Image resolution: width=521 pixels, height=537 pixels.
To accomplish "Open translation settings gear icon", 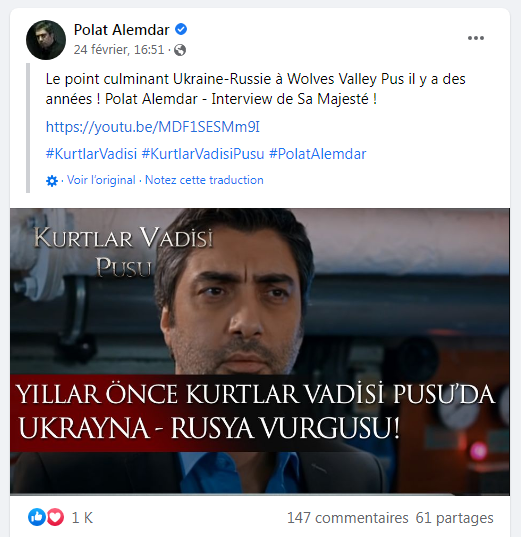I will [52, 180].
